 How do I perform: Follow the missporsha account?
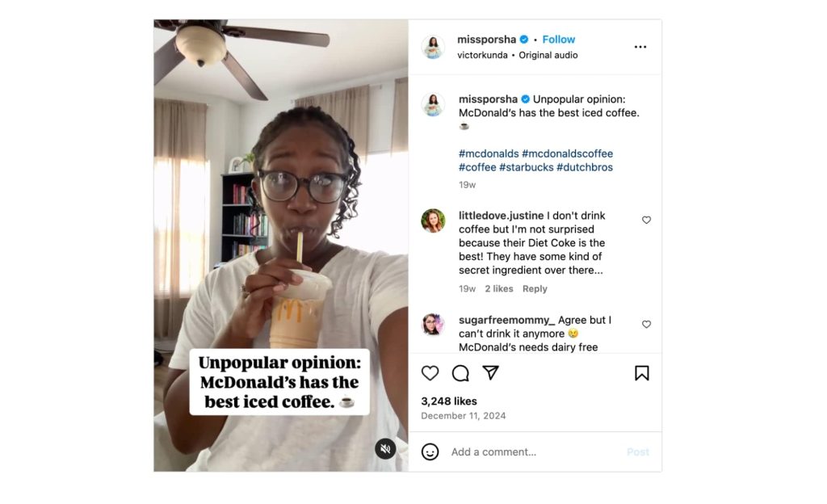pos(559,40)
